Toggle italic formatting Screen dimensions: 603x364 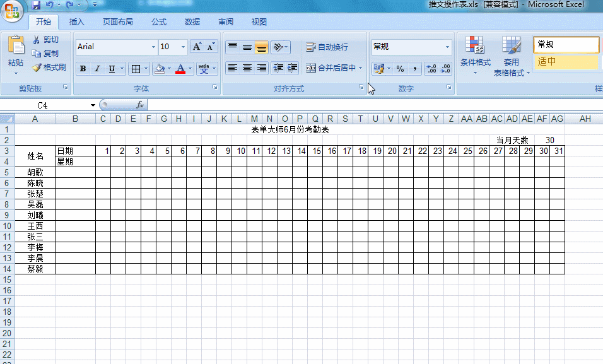pyautogui.click(x=97, y=69)
